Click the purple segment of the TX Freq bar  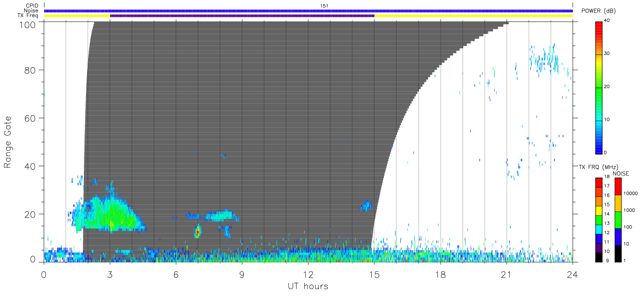pos(242,16)
